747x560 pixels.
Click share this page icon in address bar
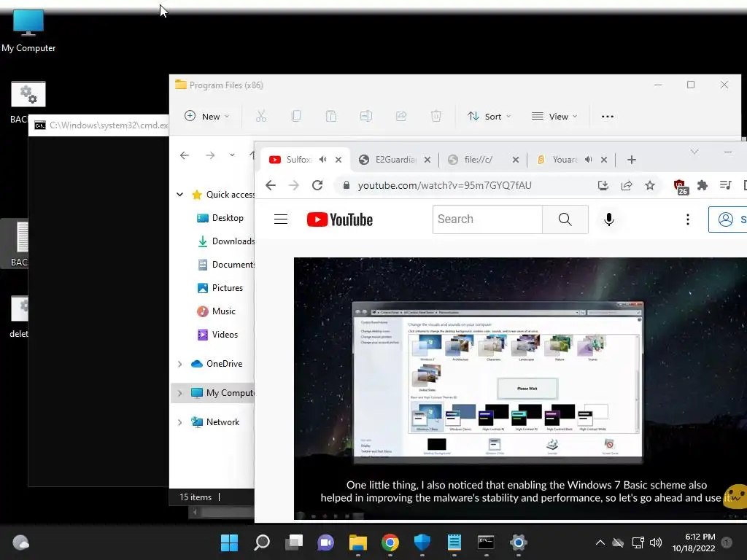pyautogui.click(x=627, y=185)
